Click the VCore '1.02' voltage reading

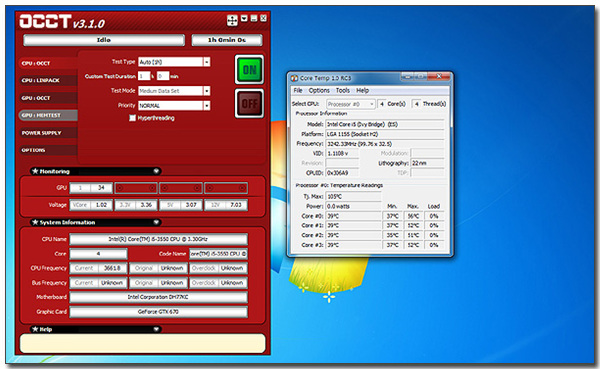pos(101,205)
